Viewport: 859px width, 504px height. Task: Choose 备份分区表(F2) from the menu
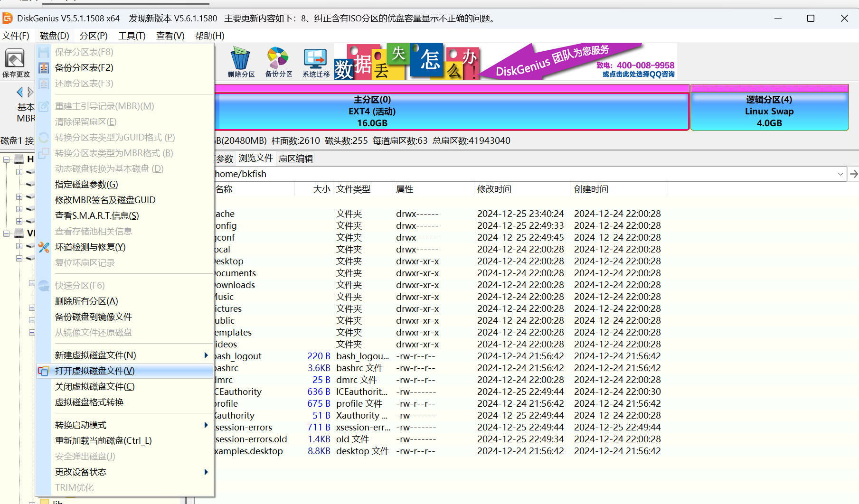pyautogui.click(x=125, y=68)
